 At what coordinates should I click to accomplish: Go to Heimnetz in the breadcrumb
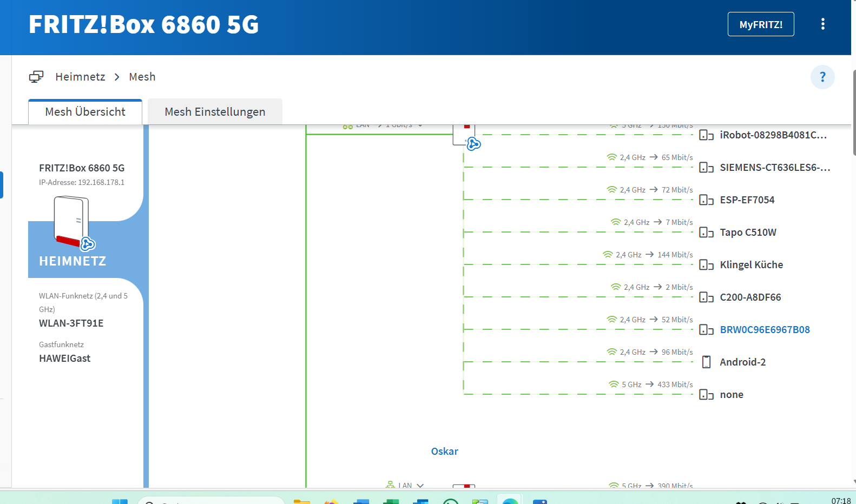(x=80, y=77)
